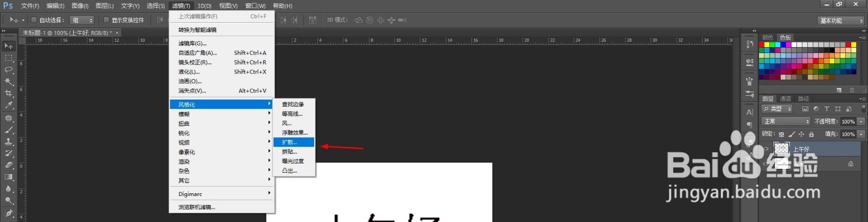Viewport: 868px width, 222px height.
Task: Click lock transparent pixels icon
Action: click(781, 134)
